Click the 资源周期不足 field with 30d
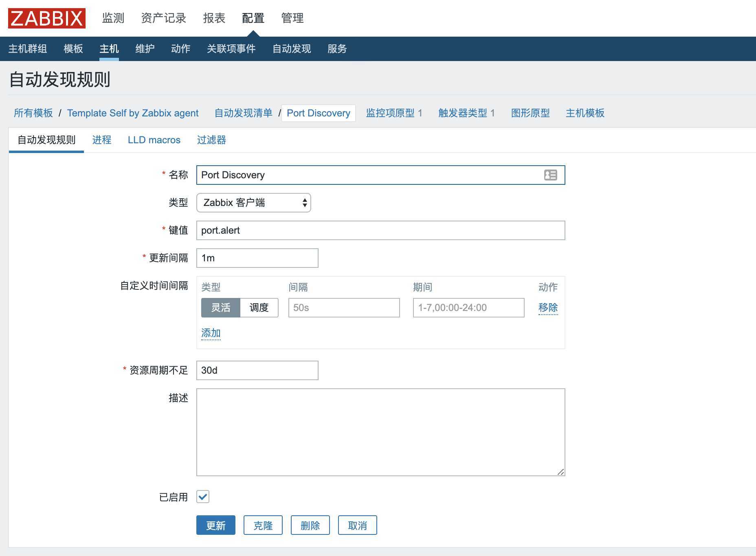Viewport: 756px width, 556px height. [x=257, y=370]
